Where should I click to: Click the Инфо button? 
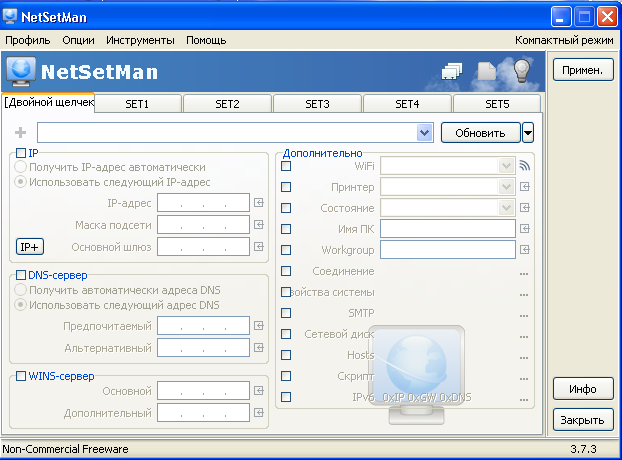pyautogui.click(x=583, y=389)
